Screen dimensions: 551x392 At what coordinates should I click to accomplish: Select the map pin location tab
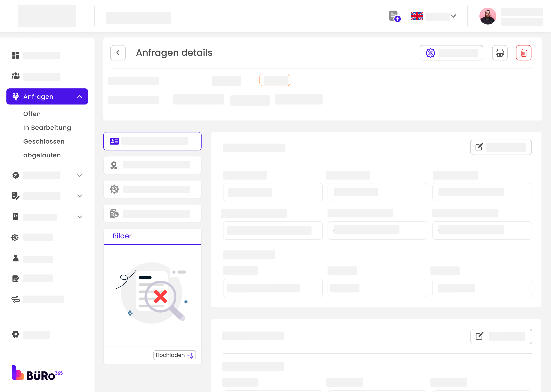pos(152,165)
